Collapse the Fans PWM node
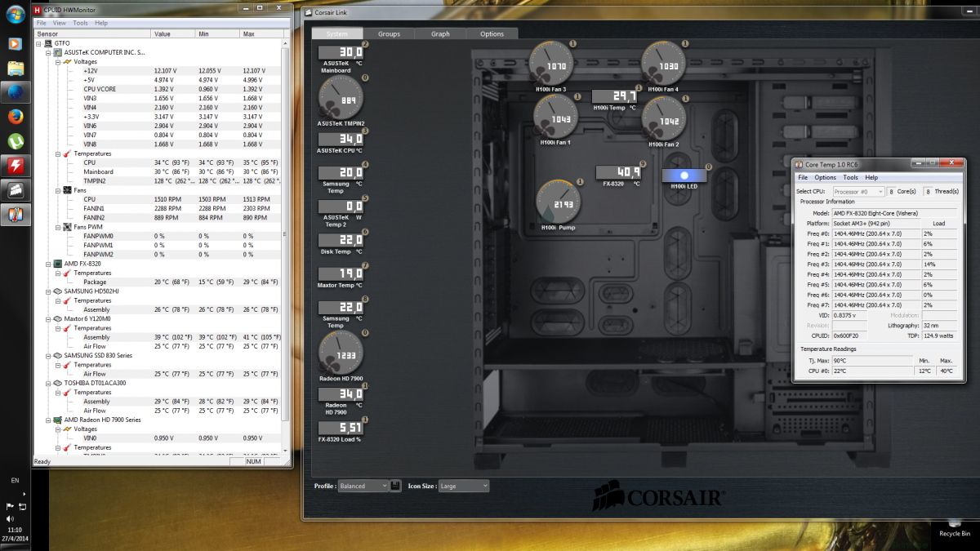This screenshot has height=551, width=980. (57, 227)
